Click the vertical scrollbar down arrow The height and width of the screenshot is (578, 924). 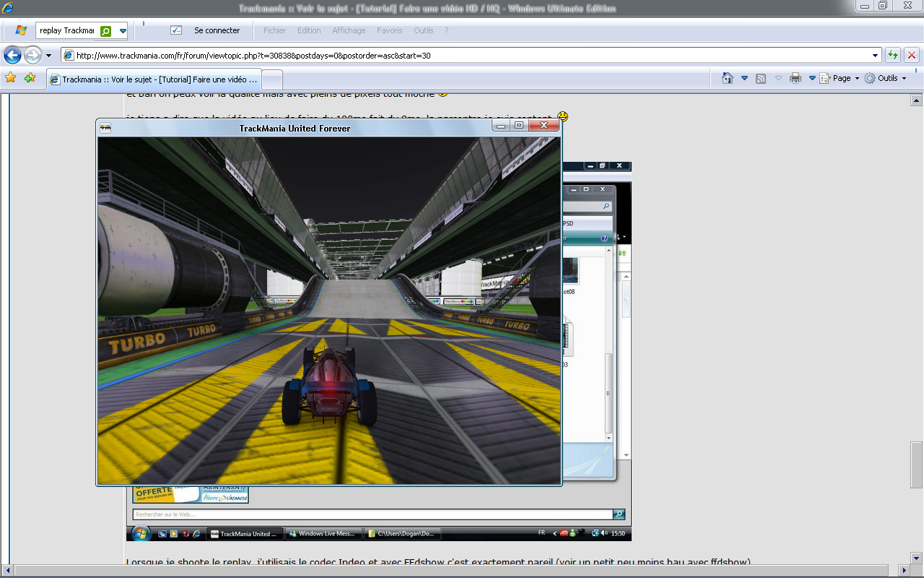point(917,558)
